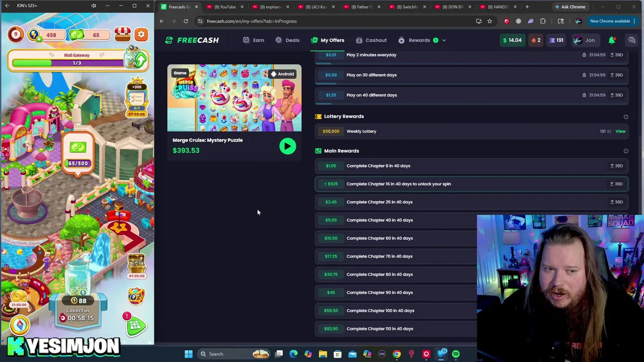Select Play on 40 different days task

pos(471,95)
